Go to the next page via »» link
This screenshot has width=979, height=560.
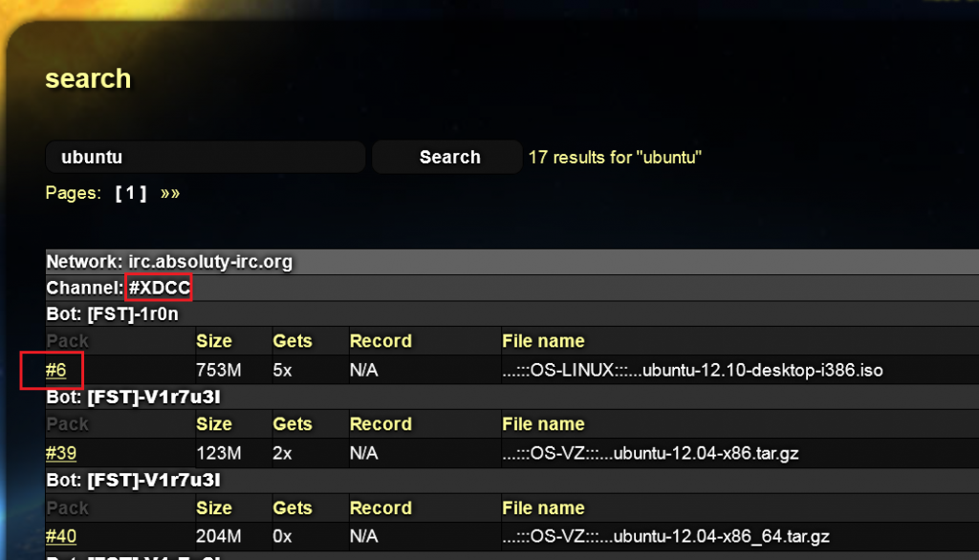[x=170, y=193]
